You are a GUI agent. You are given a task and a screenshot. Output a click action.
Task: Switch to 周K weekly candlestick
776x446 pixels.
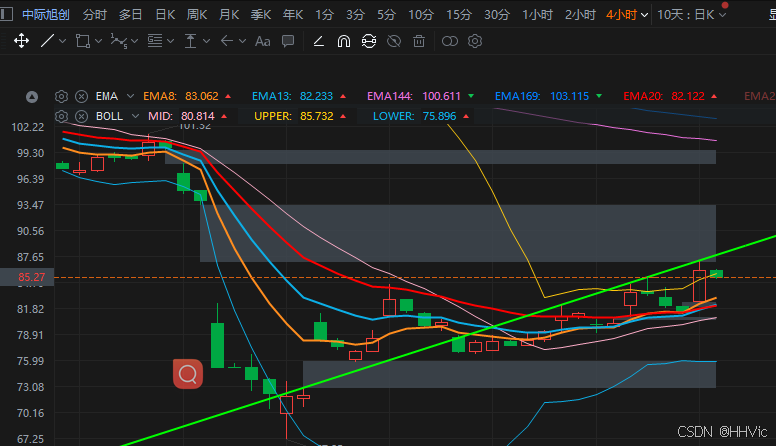pos(196,15)
